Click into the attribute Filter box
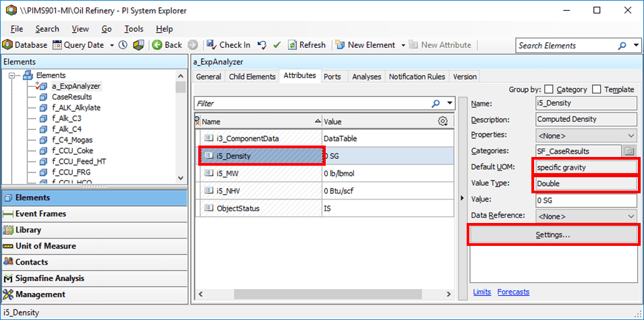Viewport: 644px width, 320px height. tap(312, 104)
